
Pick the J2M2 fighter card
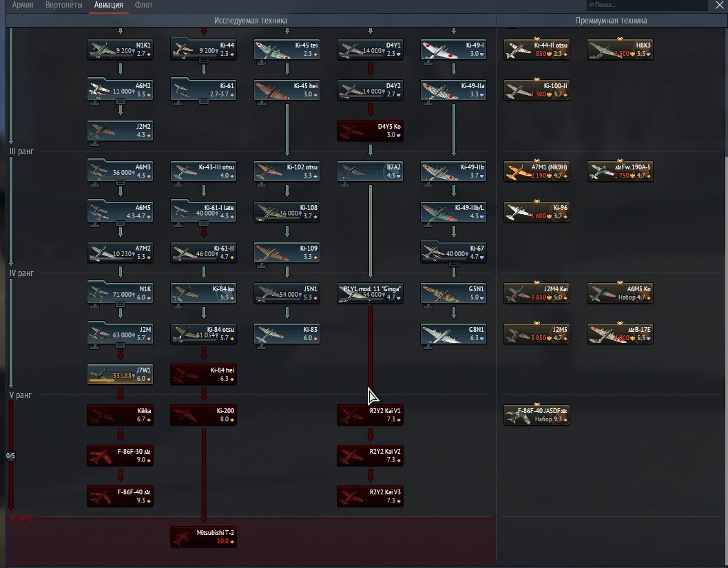point(121,130)
